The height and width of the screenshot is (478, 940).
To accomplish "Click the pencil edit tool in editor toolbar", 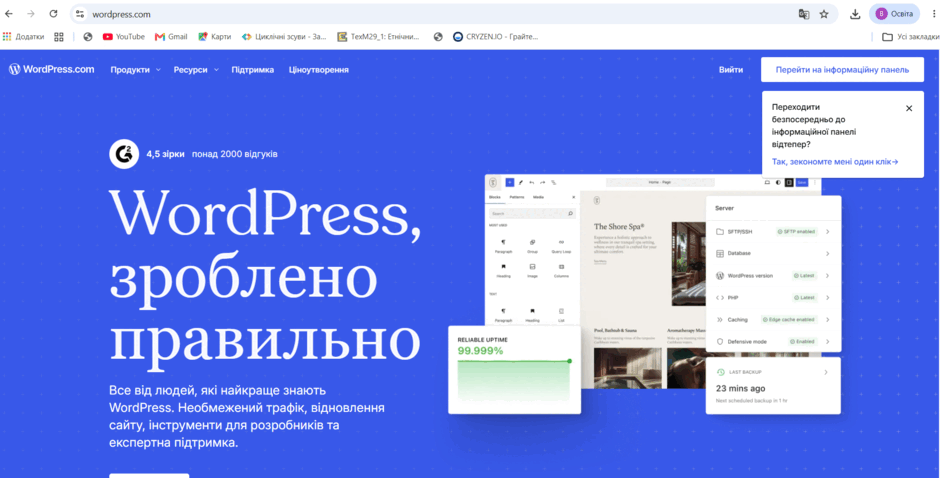I will pos(520,182).
